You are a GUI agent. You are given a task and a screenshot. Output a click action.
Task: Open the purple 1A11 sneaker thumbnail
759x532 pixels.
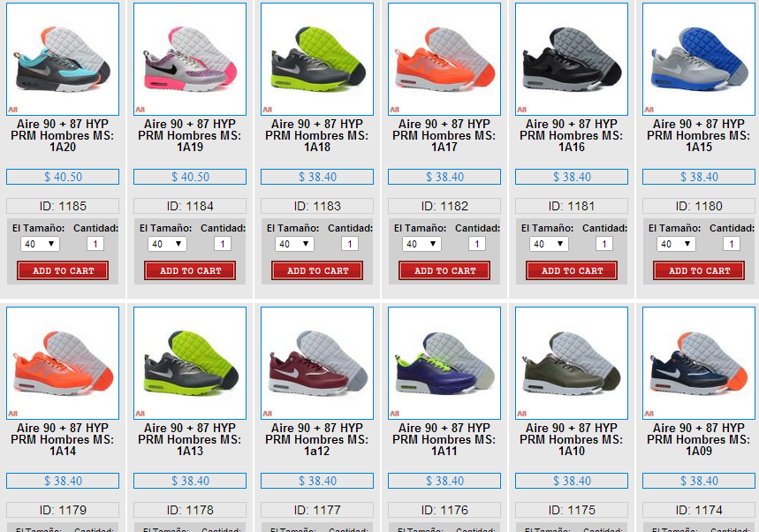444,363
